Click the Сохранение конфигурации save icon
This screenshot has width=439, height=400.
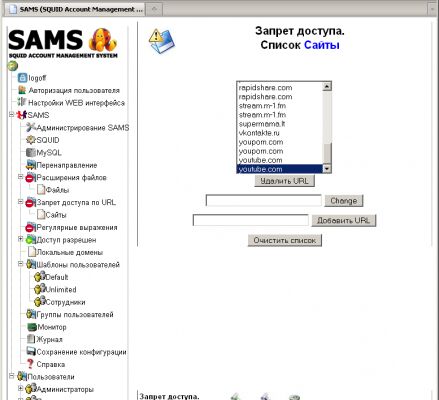[31, 351]
